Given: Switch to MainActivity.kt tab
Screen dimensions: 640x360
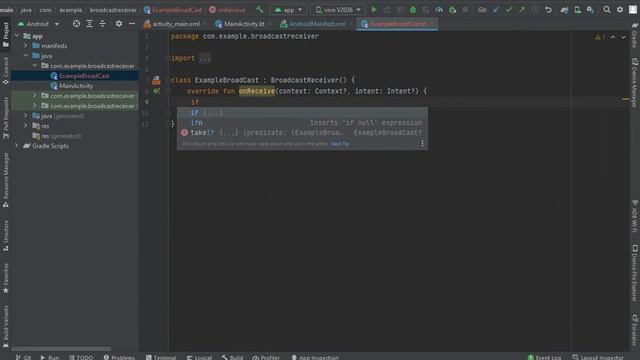Looking at the screenshot, I should coord(243,24).
